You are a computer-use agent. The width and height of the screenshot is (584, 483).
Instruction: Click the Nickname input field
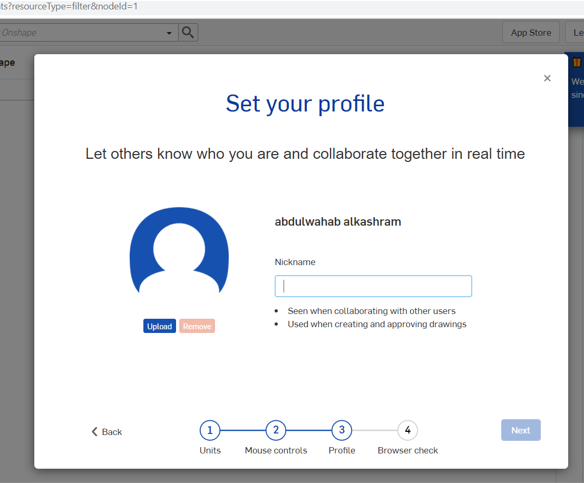373,286
